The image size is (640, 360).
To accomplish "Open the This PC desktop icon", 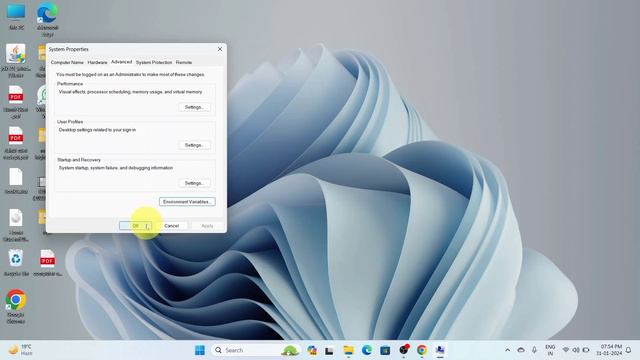I will point(16,16).
